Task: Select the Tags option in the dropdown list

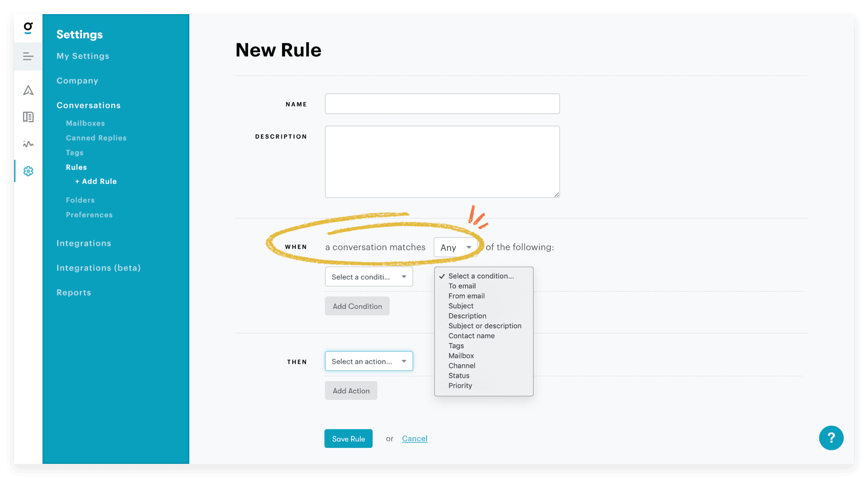Action: [456, 345]
